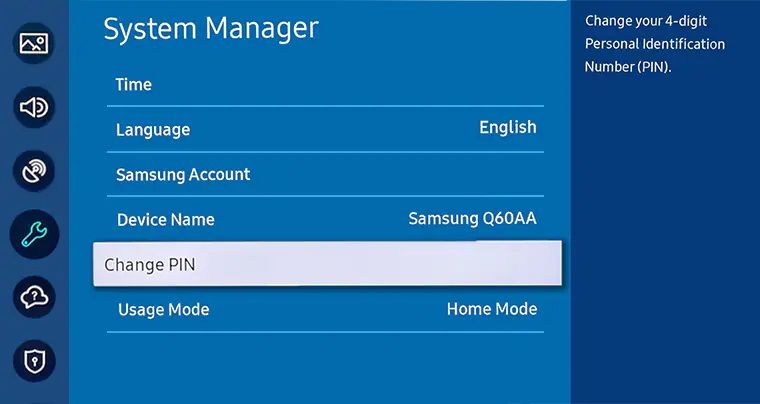The image size is (760, 404).
Task: Select the Device Name option
Action: 165,220
